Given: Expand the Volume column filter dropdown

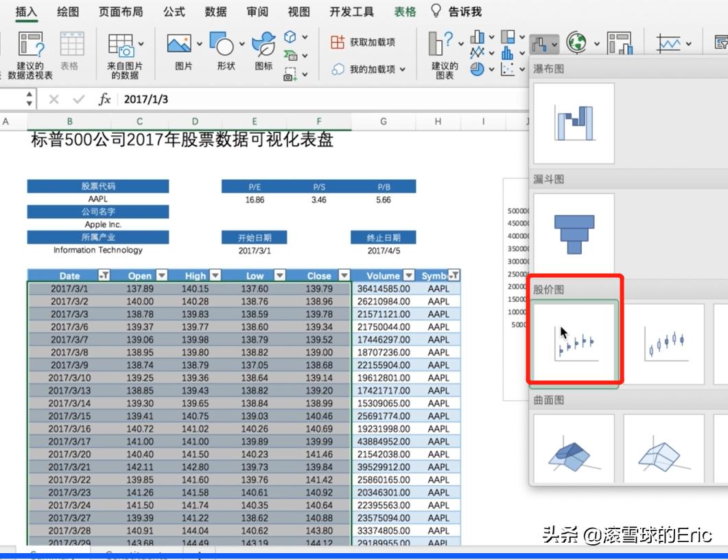Looking at the screenshot, I should (x=408, y=276).
